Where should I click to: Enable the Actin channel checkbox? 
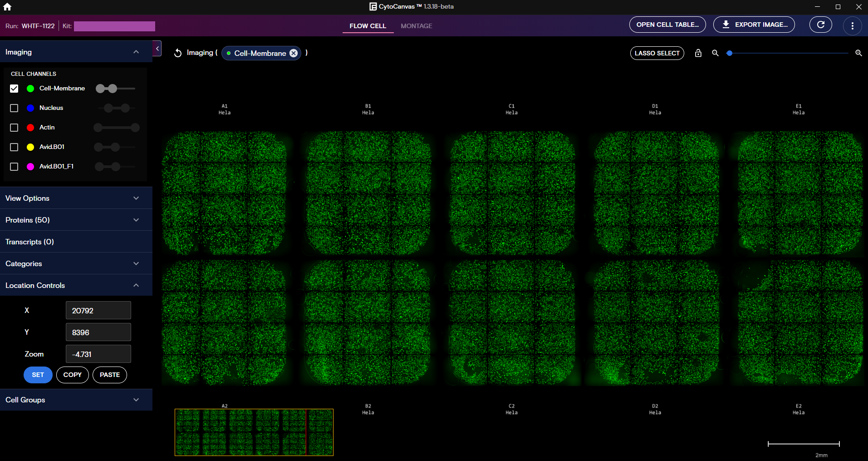(14, 128)
